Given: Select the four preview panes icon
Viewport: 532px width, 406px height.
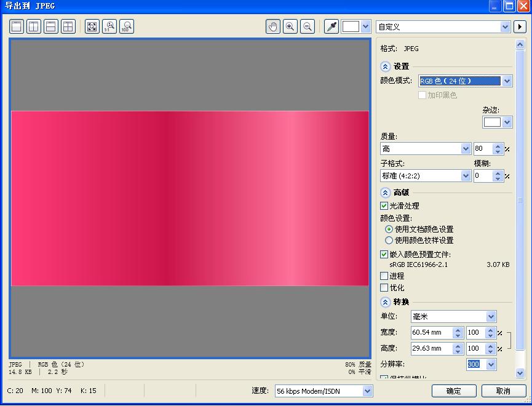Looking at the screenshot, I should 68,26.
